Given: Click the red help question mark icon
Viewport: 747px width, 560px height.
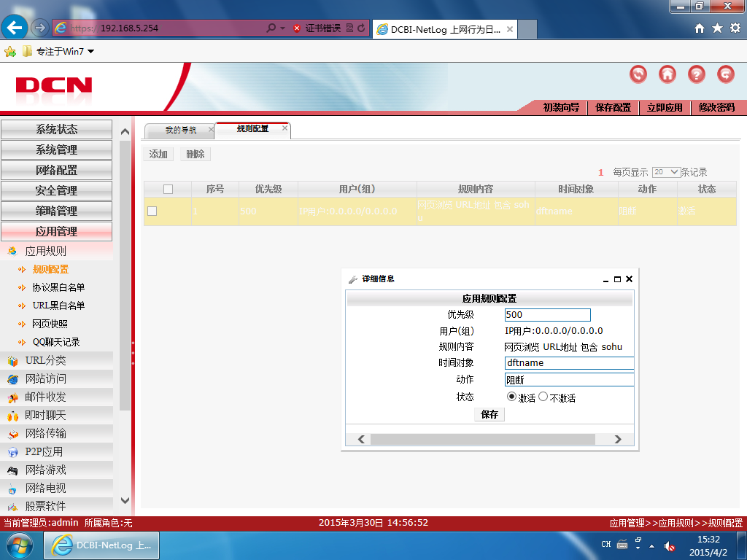Looking at the screenshot, I should pyautogui.click(x=696, y=74).
